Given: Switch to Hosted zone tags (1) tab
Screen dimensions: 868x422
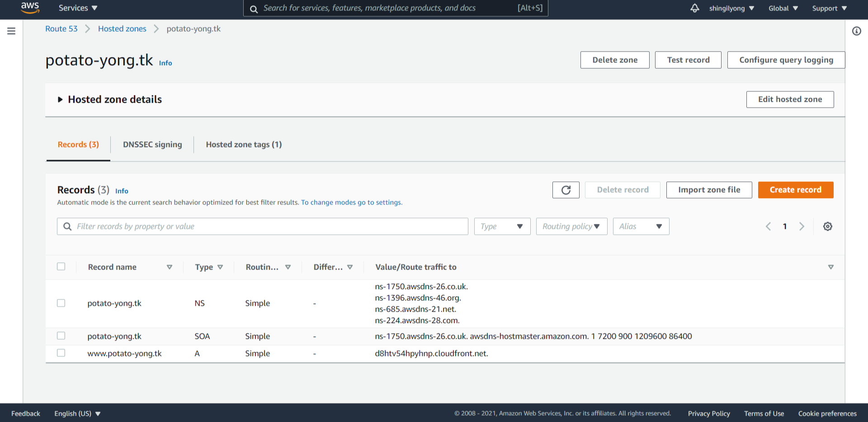Looking at the screenshot, I should coord(244,145).
